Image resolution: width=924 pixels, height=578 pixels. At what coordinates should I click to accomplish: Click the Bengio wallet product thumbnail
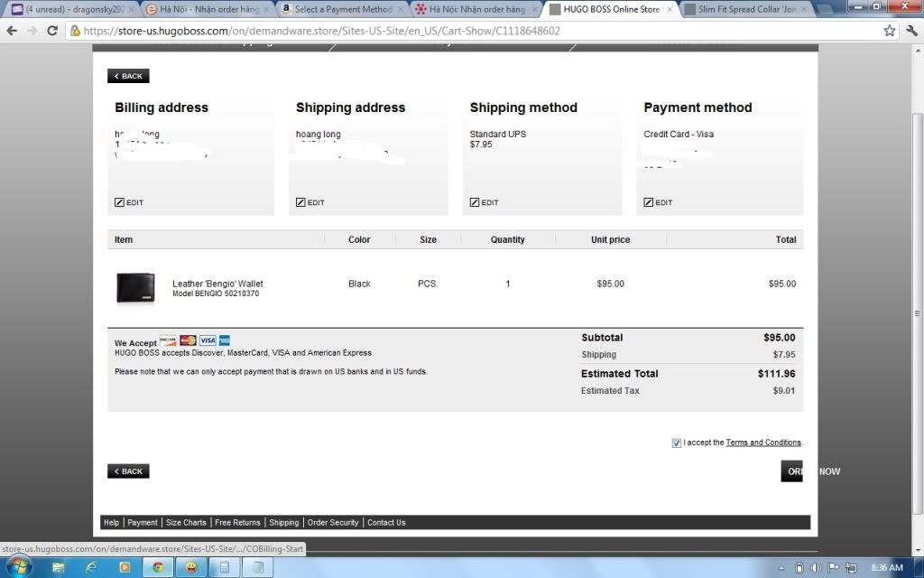135,288
